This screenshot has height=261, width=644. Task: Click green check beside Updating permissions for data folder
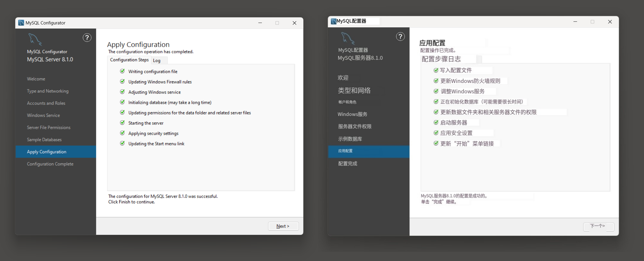122,112
